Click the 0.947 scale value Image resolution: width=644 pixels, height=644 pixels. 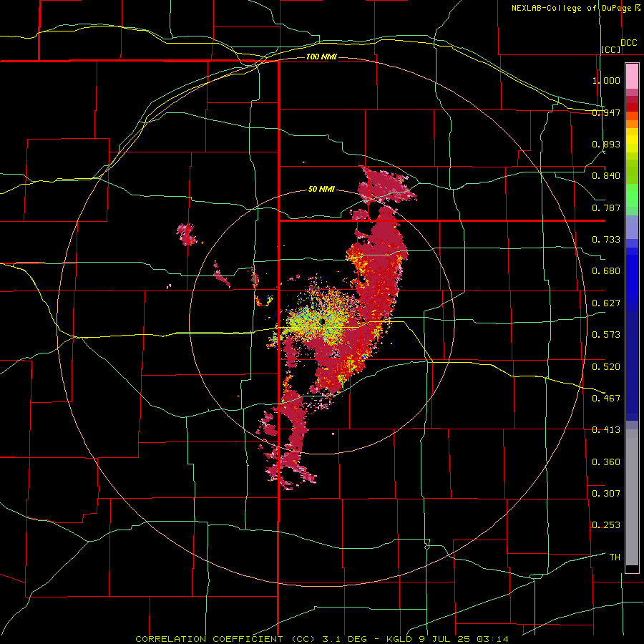606,112
